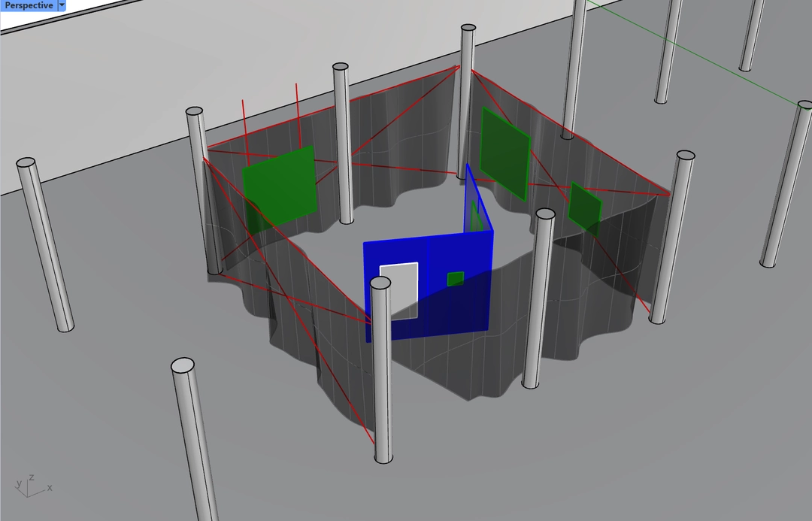The height and width of the screenshot is (521, 812).
Task: Select the column standing in front of blue wall
Action: tap(382, 370)
